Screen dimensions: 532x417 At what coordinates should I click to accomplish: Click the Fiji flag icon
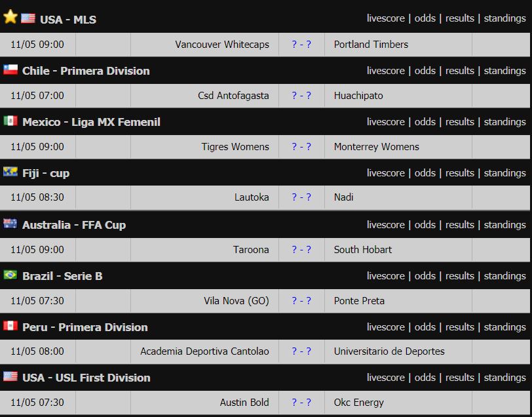10,172
